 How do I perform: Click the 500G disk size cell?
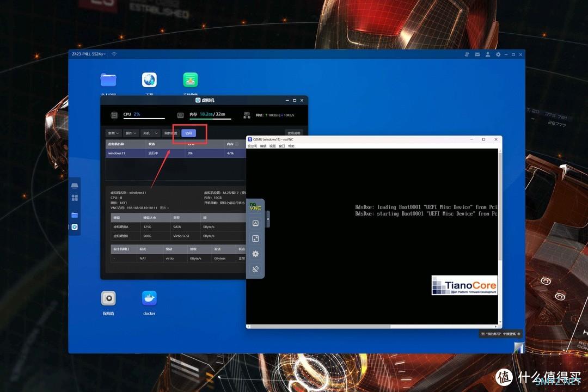[x=147, y=236]
